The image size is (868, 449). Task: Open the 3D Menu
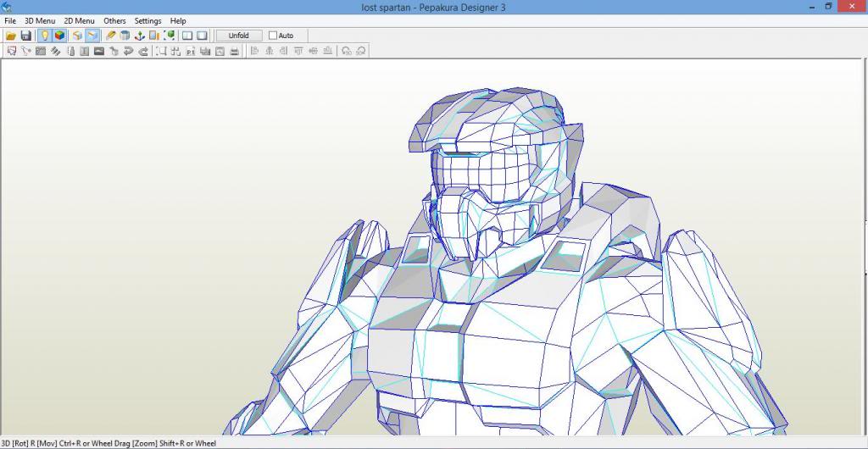(x=40, y=20)
